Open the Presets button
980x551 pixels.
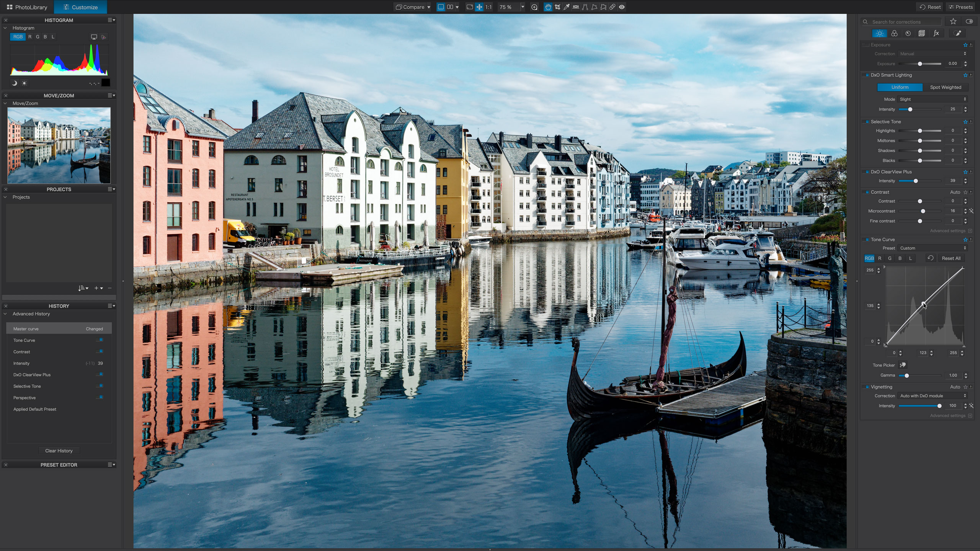[x=960, y=7]
